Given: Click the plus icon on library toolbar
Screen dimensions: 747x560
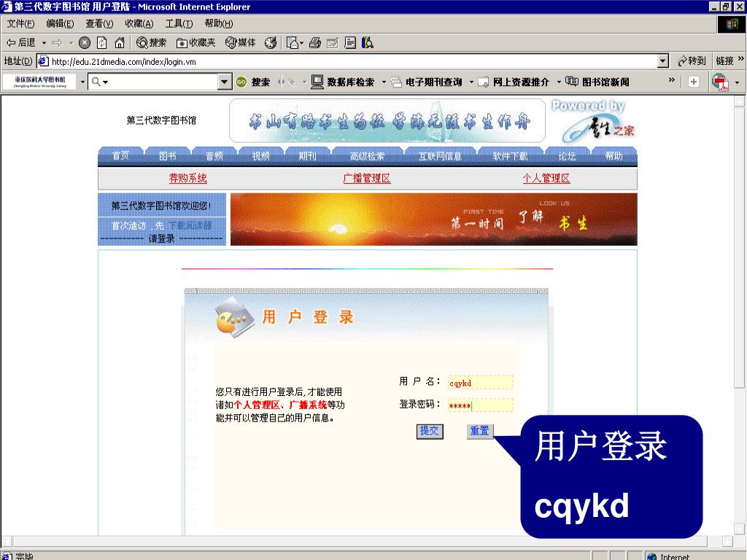Looking at the screenshot, I should point(694,82).
